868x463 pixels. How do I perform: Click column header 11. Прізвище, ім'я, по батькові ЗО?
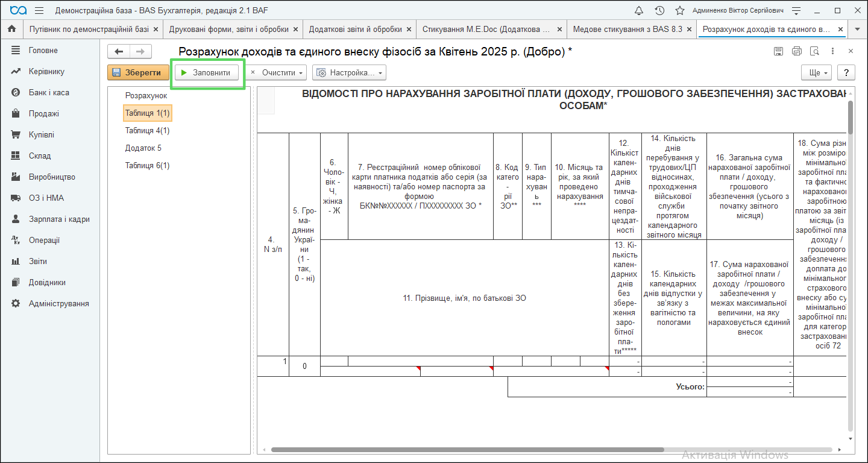[464, 298]
